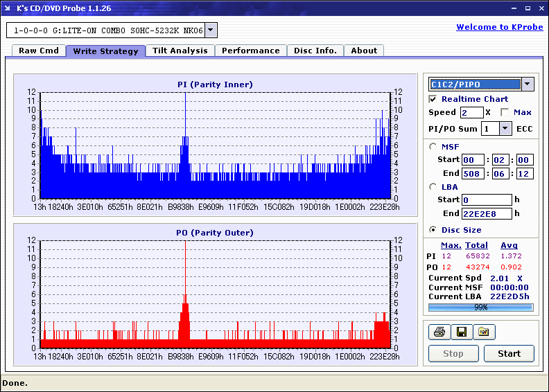Open the PI/PO Sum ECC dropdown

505,129
